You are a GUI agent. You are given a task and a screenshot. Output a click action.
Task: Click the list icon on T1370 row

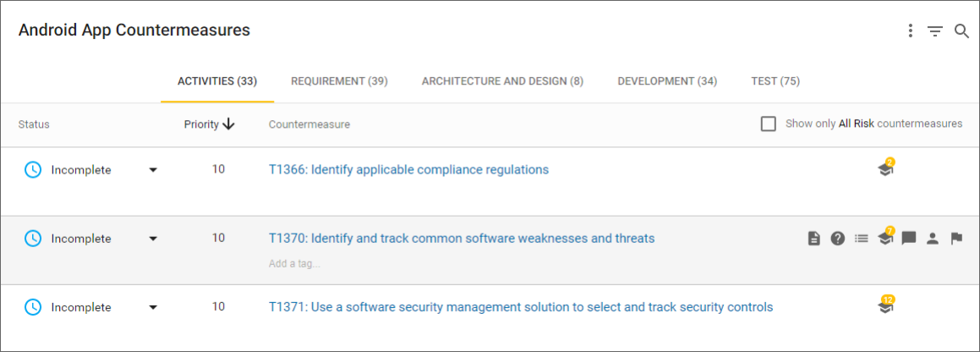coord(861,239)
